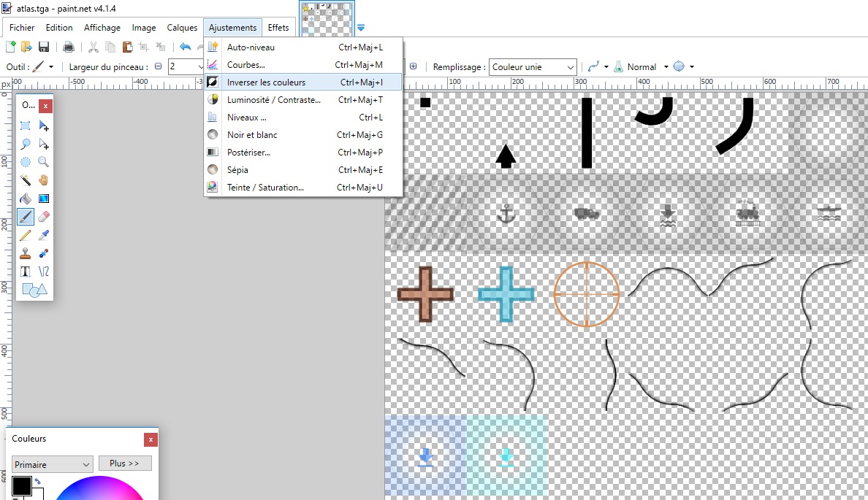Click the black primary color swatch
This screenshot has width=868, height=500.
22,486
